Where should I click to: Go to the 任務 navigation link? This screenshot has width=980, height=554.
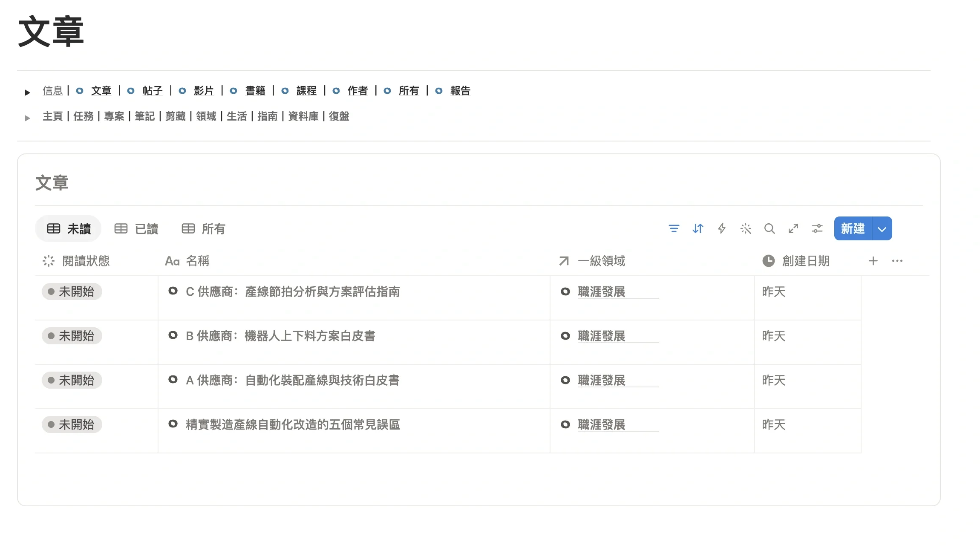(x=84, y=116)
